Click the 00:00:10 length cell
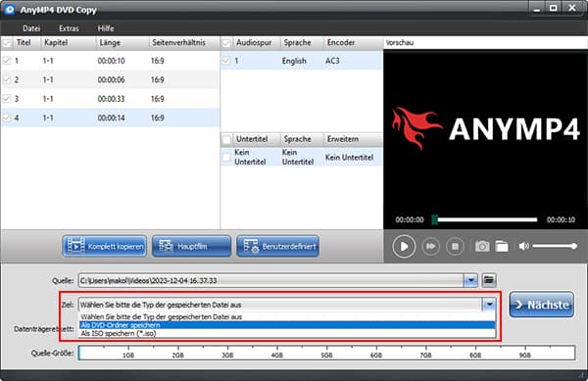The width and height of the screenshot is (588, 381). tap(111, 61)
